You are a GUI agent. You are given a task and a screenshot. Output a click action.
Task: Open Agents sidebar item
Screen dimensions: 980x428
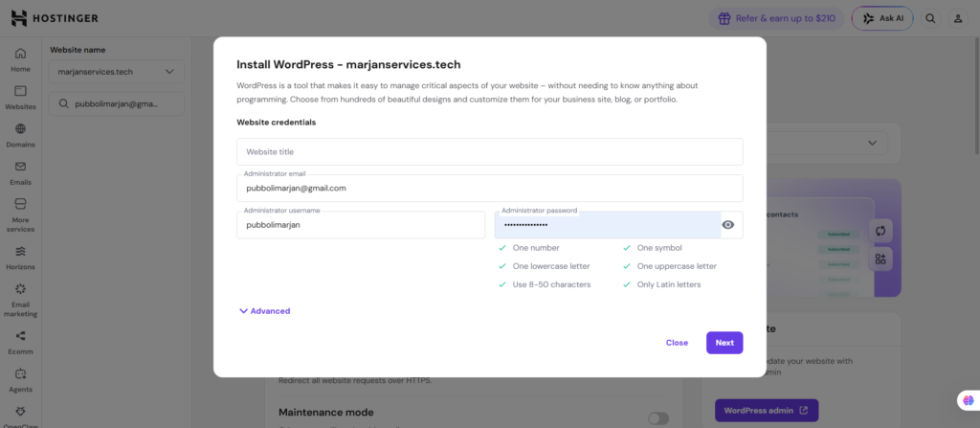point(21,380)
